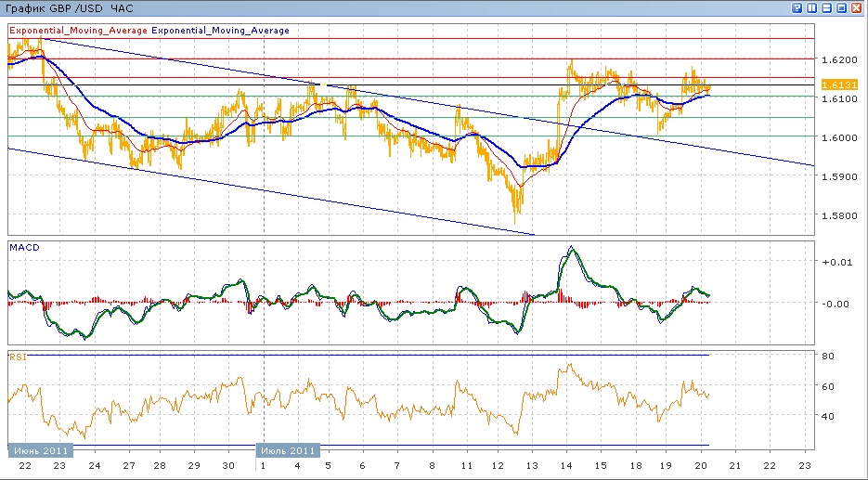Select the red Exponential_Moving_Average legend label

pos(78,31)
